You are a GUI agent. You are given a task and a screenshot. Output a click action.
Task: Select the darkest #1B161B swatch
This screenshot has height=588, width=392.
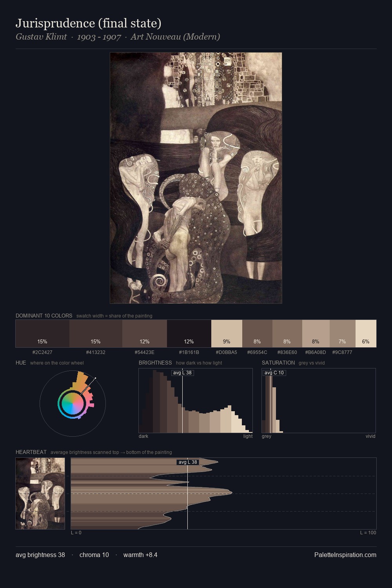point(189,334)
